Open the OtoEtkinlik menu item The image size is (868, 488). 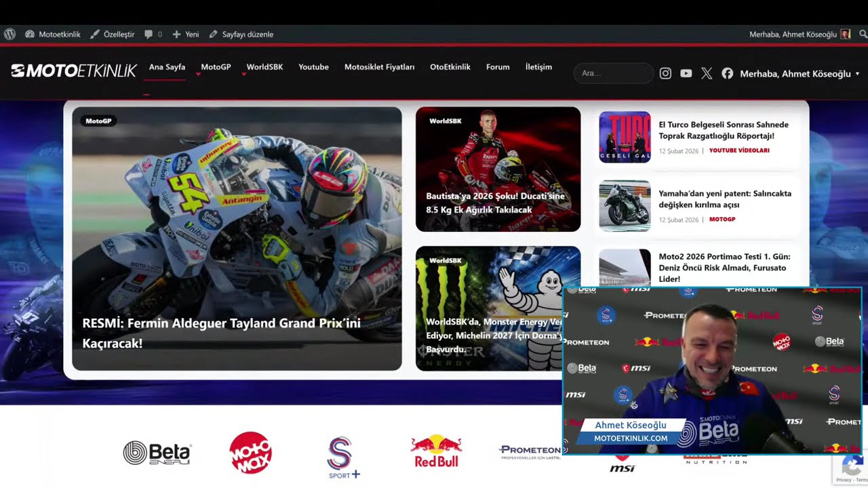click(x=450, y=67)
